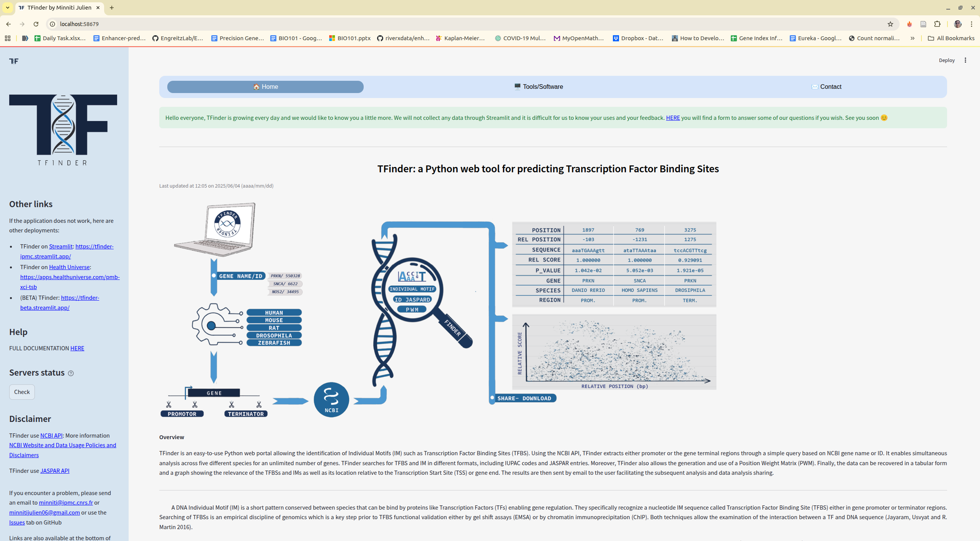This screenshot has height=541, width=980.
Task: Open the Health Universe link
Action: [69, 267]
